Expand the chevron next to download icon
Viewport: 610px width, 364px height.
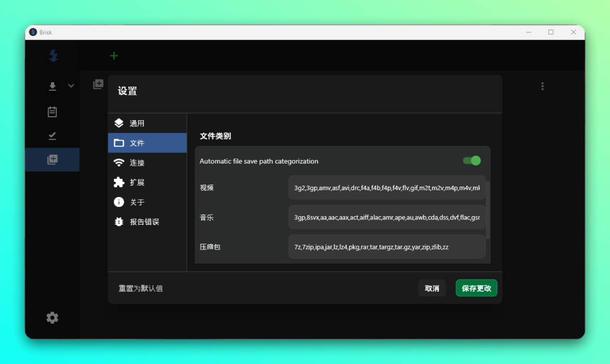(71, 86)
